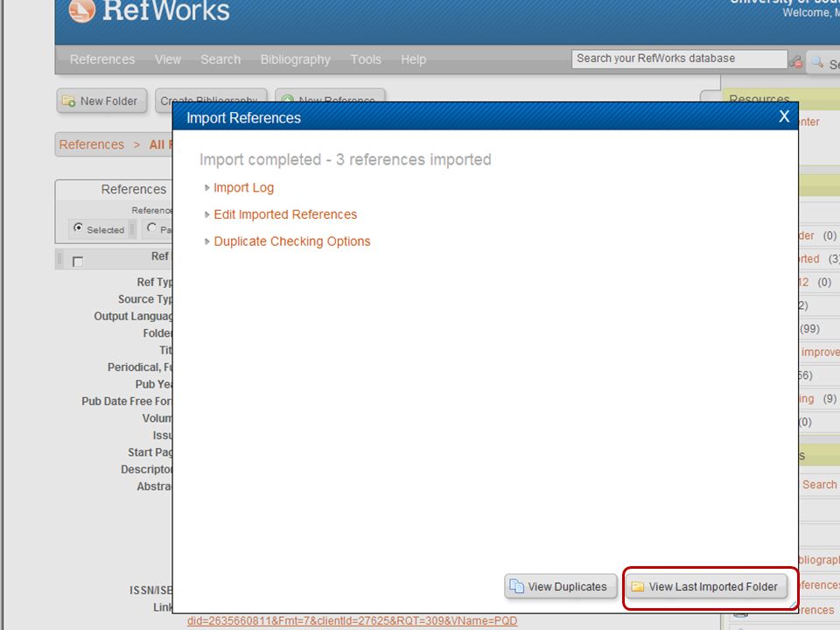Click the View Duplicates button
The image size is (840, 630).
coord(560,586)
